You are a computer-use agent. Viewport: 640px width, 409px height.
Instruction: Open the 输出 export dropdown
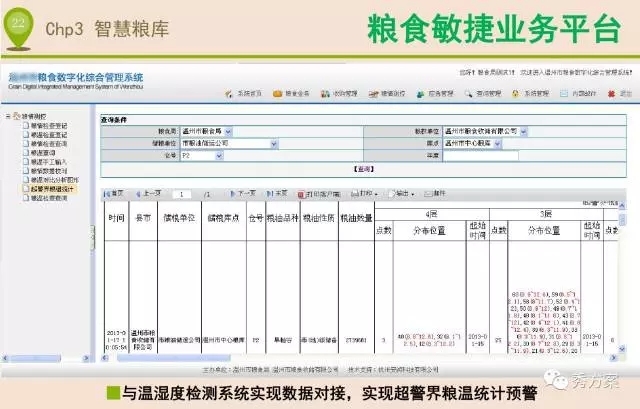(402, 193)
